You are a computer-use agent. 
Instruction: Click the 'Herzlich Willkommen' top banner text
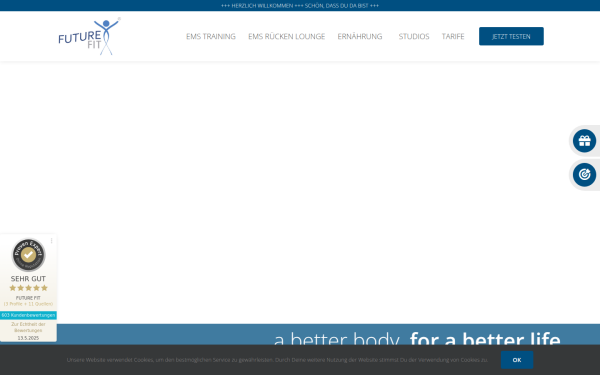click(300, 5)
